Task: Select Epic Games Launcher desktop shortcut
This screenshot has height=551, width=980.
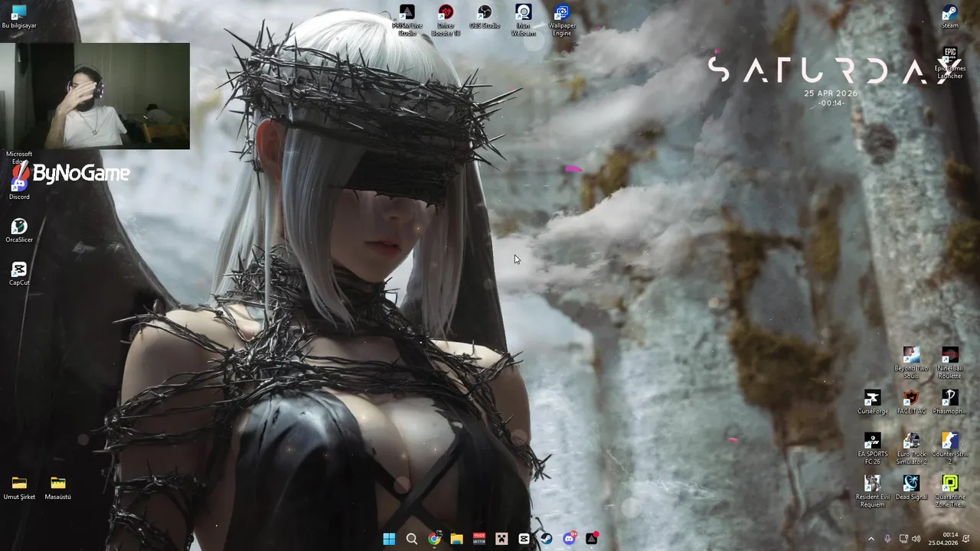Action: click(950, 64)
